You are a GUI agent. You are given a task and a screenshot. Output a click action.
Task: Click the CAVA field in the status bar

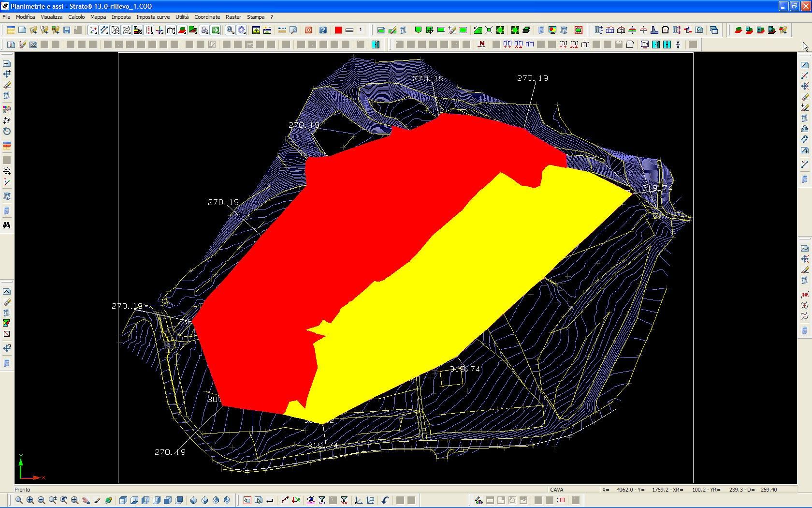[557, 490]
